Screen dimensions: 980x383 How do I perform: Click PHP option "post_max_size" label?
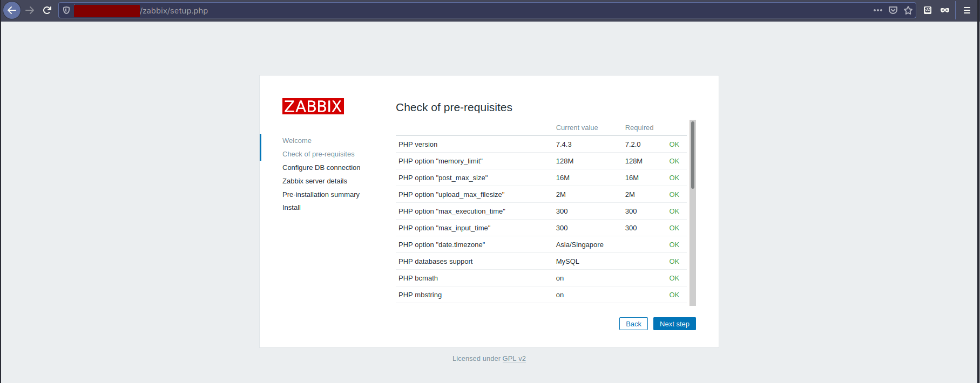pyautogui.click(x=443, y=178)
